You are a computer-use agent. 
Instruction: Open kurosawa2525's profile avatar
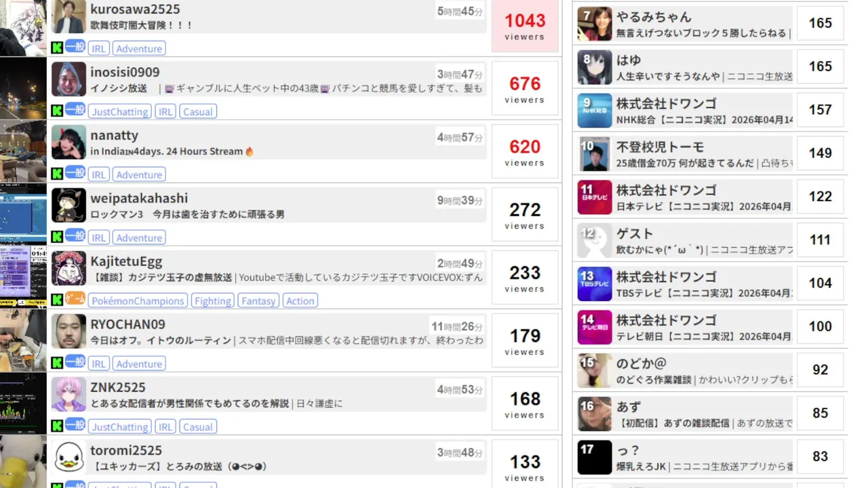click(68, 17)
